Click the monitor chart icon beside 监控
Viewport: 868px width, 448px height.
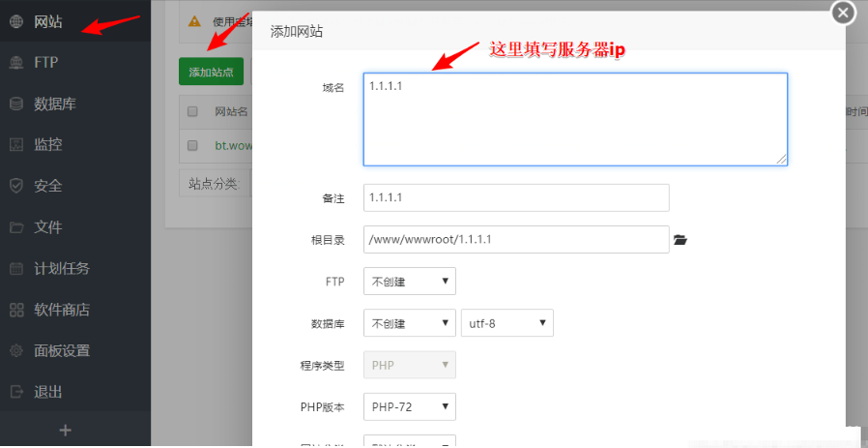16,145
